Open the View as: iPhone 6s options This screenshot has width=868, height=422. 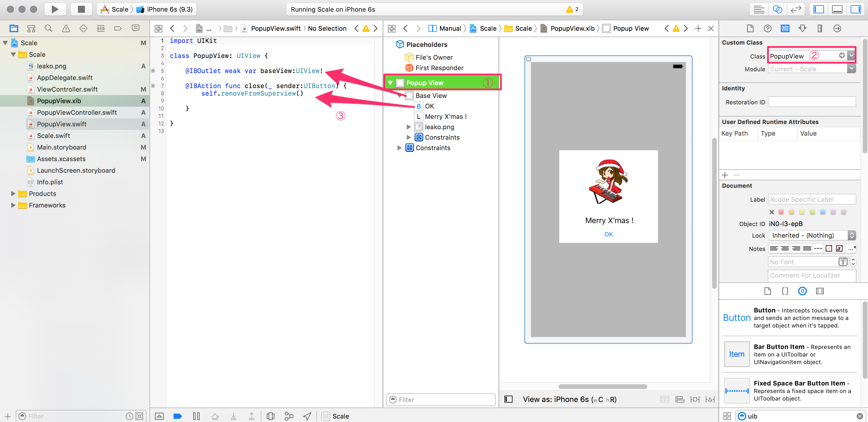coord(570,399)
